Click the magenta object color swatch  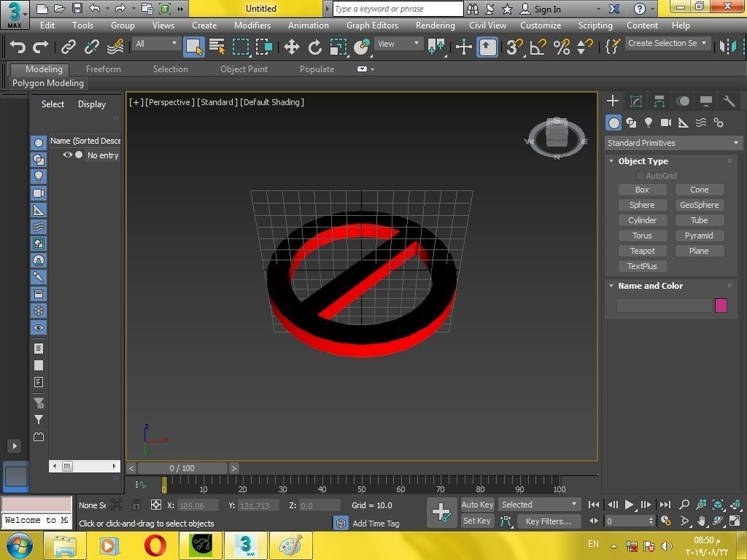click(721, 306)
